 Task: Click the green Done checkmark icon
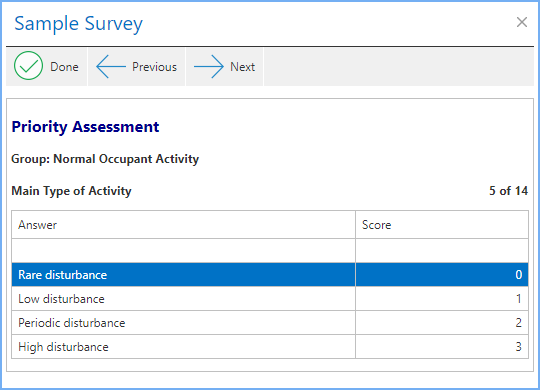click(29, 65)
